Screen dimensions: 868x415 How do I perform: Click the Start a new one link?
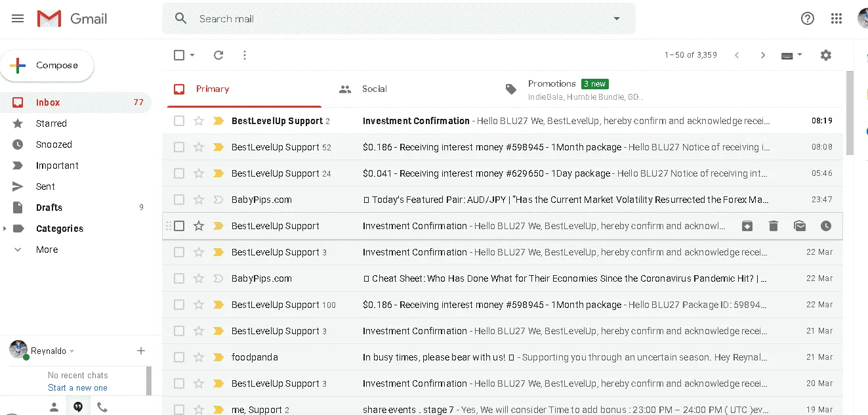click(x=77, y=388)
